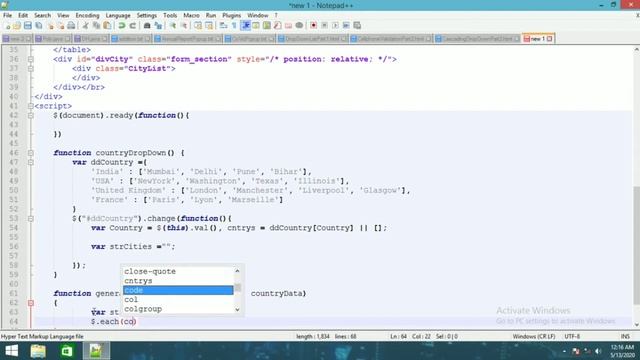Viewport: 640px width, 360px height.
Task: Click "Windows (CR LF)" in the status bar
Action: 534,336
